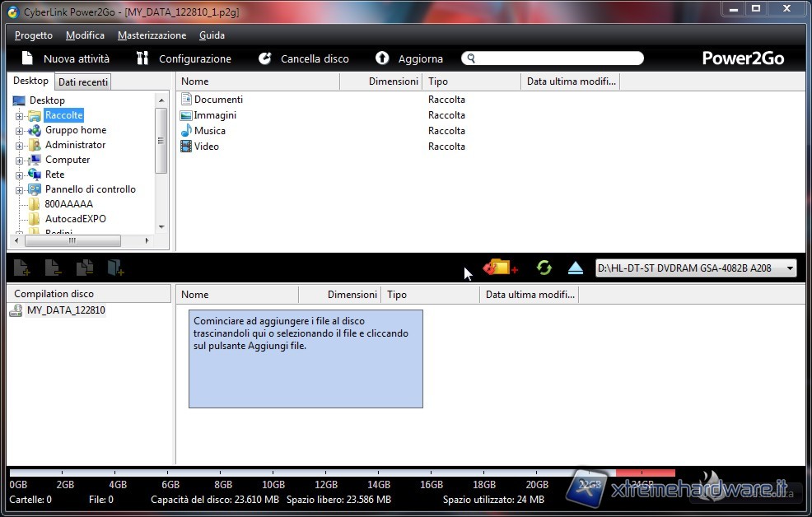Screen dimensions: 812x517
Task: Click the folder tree vertical scrollbar
Action: (x=161, y=140)
